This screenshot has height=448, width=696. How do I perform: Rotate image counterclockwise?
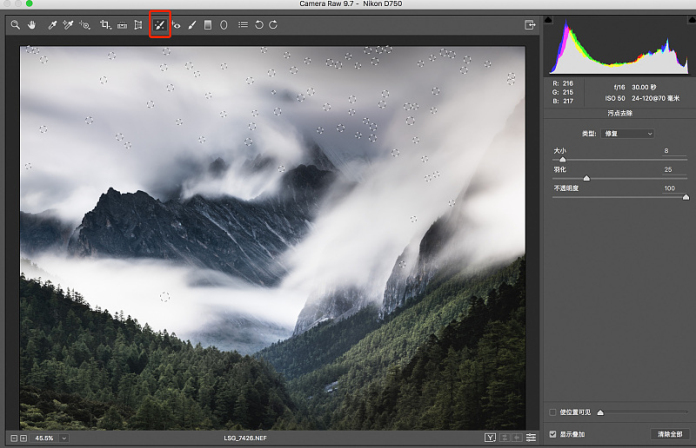tap(259, 25)
